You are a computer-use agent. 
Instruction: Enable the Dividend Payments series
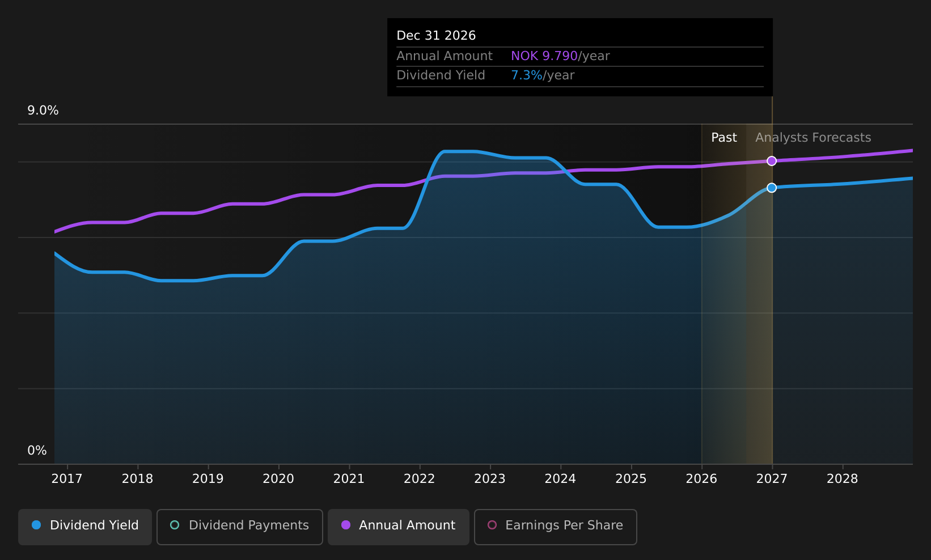pyautogui.click(x=240, y=527)
